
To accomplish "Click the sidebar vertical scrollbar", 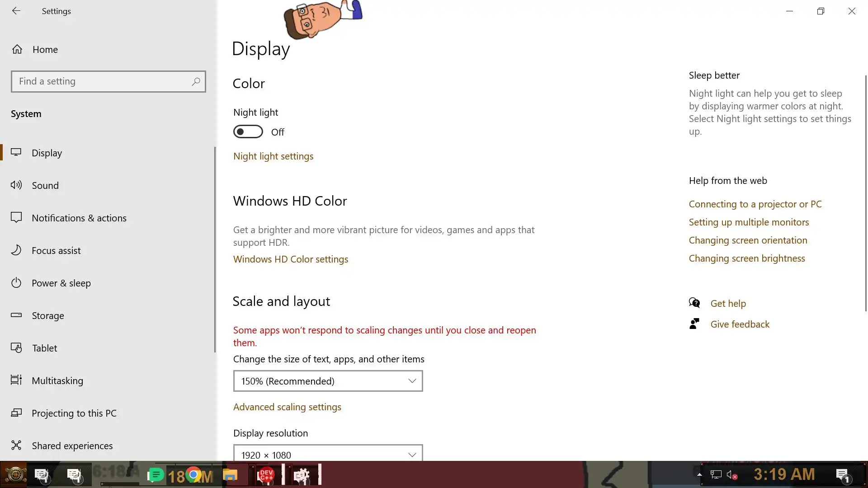I will (215, 249).
